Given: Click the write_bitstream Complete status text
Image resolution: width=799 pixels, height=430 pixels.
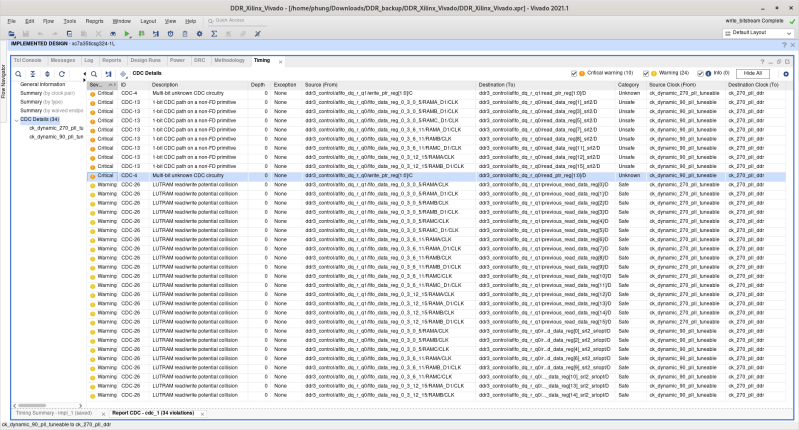Looking at the screenshot, I should pos(754,21).
